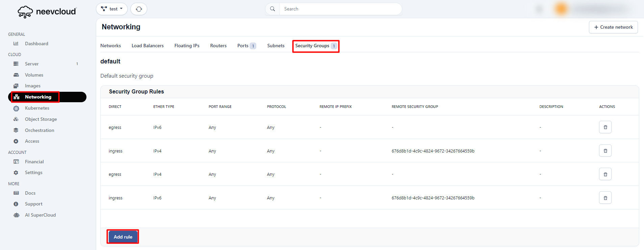Screen dimensions: 644x250
Task: Open Kubernetes from the sidebar
Action: [37, 108]
